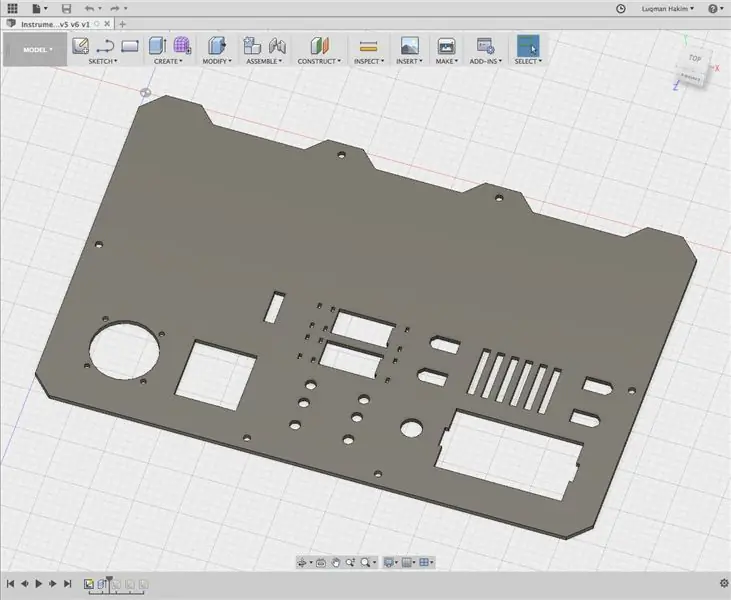731x600 pixels.
Task: Open the INSERT dropdown
Action: pyautogui.click(x=409, y=61)
